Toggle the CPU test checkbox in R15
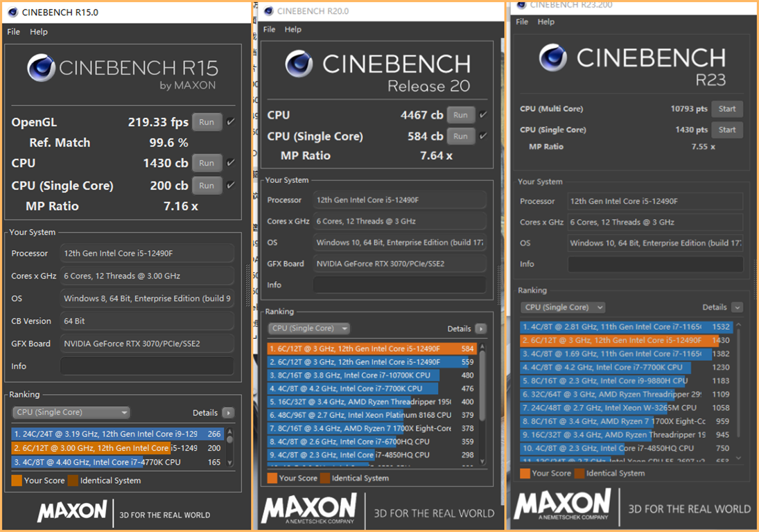Viewport: 759px width, 532px height. click(x=231, y=163)
